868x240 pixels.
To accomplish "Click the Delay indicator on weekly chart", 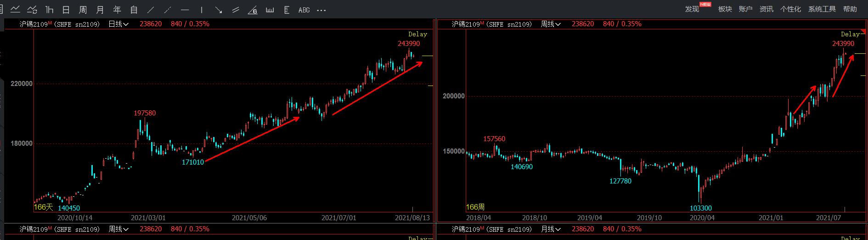I will coord(850,34).
